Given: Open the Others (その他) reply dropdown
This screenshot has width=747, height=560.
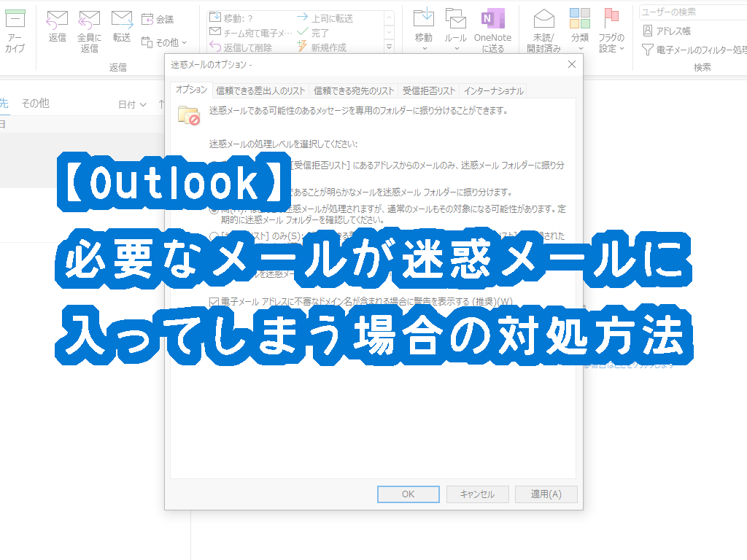Looking at the screenshot, I should [x=164, y=42].
